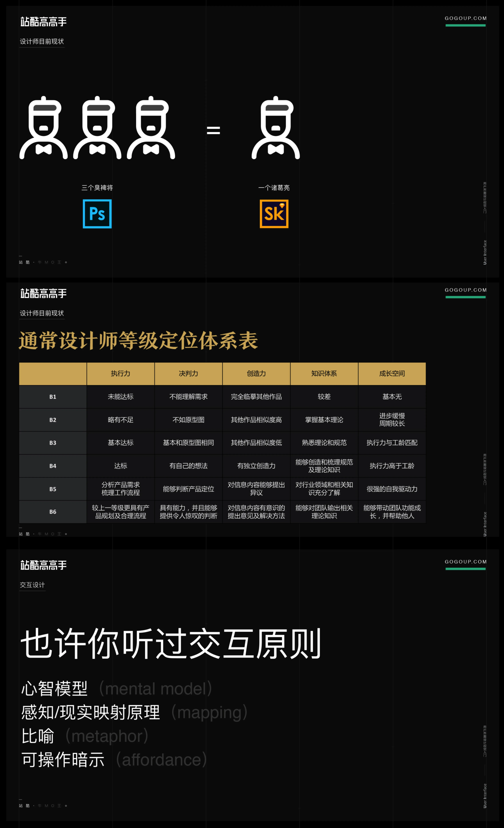Click the B6 row label
Image resolution: width=504 pixels, height=828 pixels.
(53, 512)
